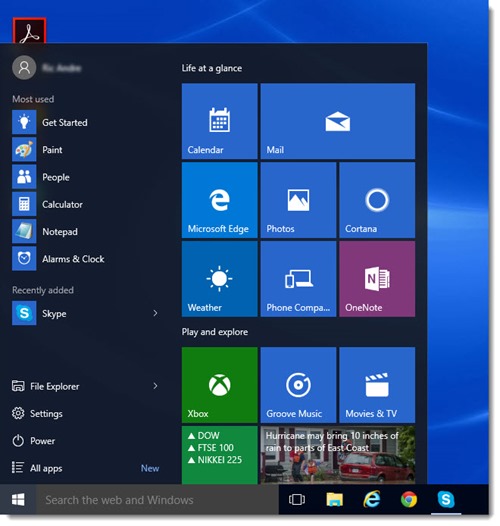Expand the File Explorer jump list arrow
Screen dimensions: 500x526
tap(155, 386)
